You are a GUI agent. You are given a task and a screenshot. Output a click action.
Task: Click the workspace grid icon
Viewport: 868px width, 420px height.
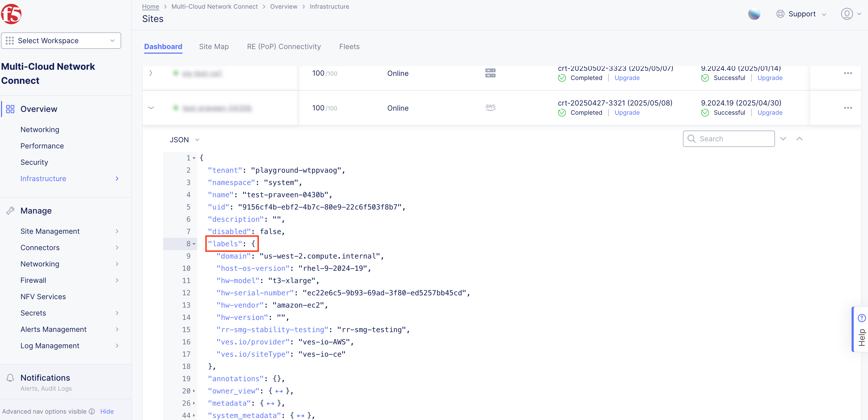click(10, 40)
